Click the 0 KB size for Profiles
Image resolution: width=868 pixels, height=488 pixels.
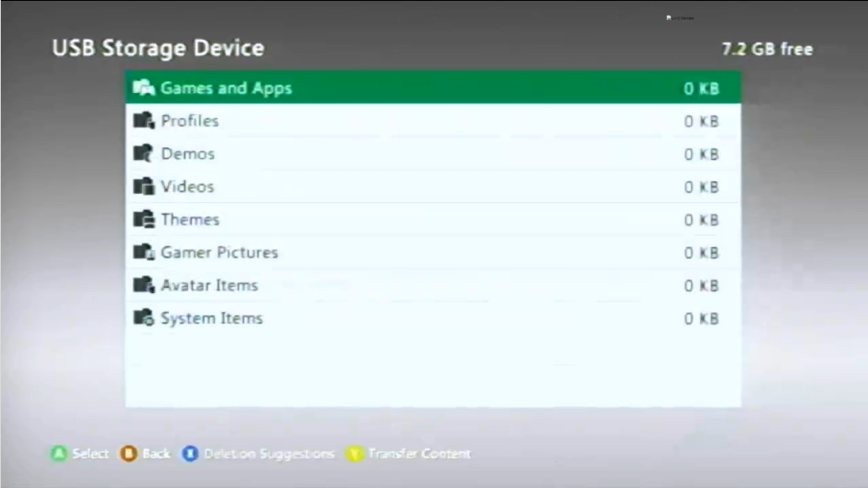pos(702,121)
